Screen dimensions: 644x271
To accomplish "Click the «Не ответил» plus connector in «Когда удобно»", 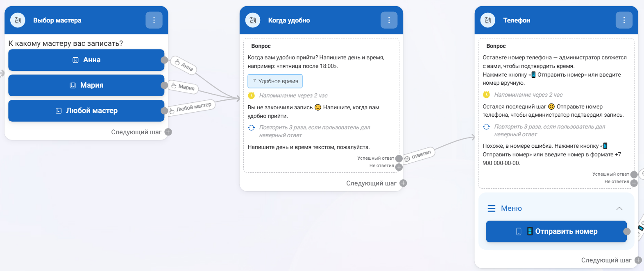I will [399, 167].
